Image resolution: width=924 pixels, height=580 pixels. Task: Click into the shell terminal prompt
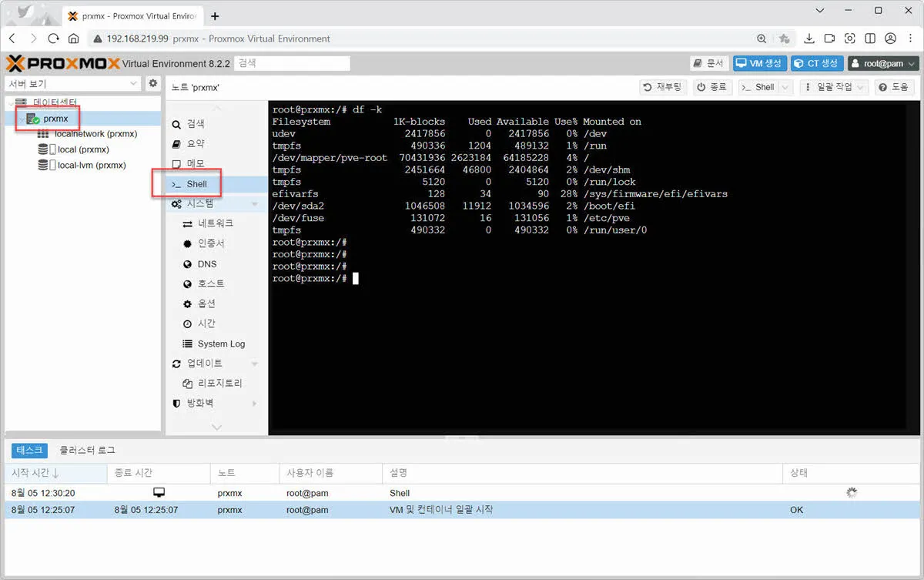pyautogui.click(x=356, y=278)
